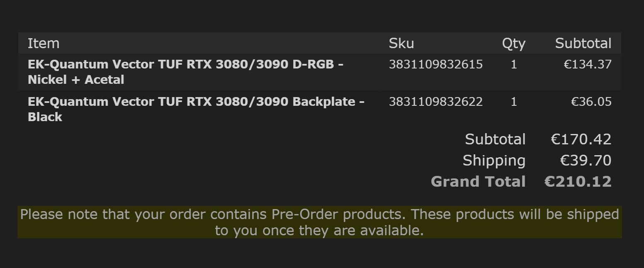Viewport: 644px width, 268px height.
Task: Click the Grand Total label
Action: [478, 182]
